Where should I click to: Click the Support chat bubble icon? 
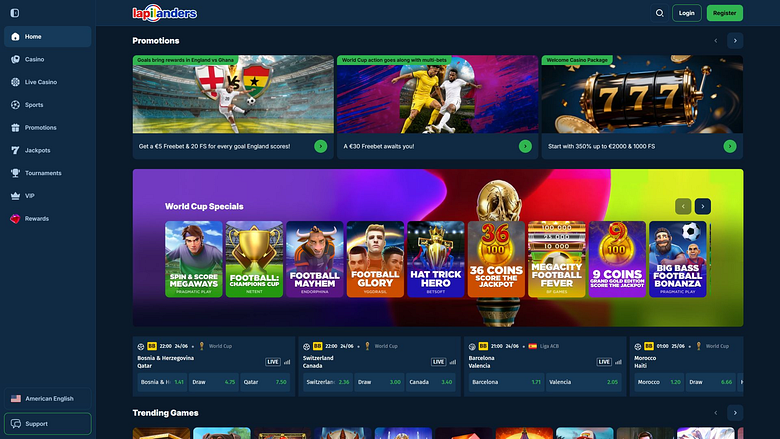[16, 424]
